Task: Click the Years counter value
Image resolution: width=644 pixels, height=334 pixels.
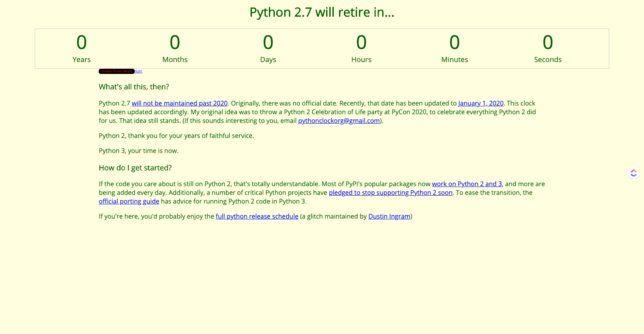Action: click(82, 42)
